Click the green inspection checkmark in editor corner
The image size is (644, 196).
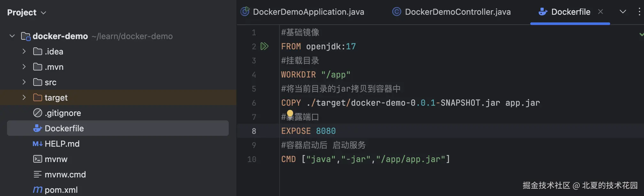(641, 34)
